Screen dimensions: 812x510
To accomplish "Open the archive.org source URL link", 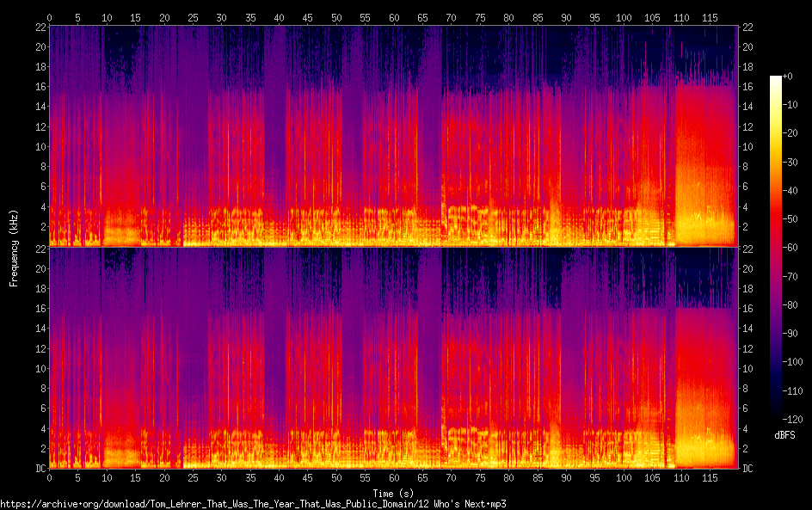I will (x=253, y=504).
